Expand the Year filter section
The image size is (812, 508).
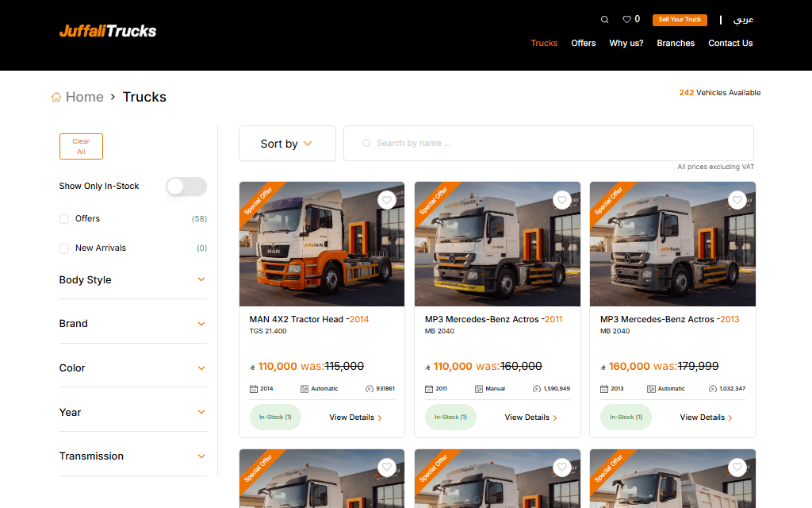coord(133,412)
